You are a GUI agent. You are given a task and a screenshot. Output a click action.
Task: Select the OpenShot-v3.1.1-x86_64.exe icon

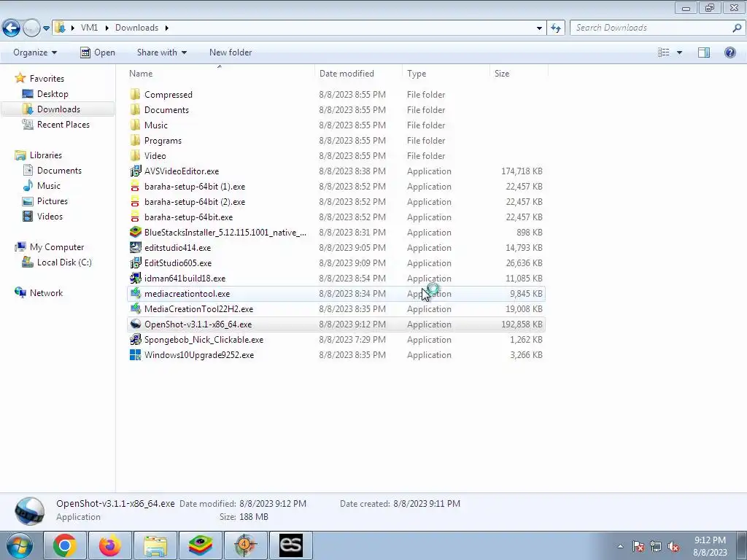point(135,324)
